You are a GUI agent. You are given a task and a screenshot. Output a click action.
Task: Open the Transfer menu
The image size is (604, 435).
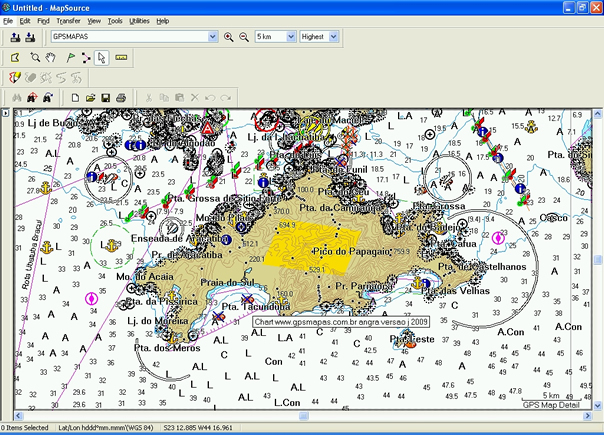tap(68, 20)
